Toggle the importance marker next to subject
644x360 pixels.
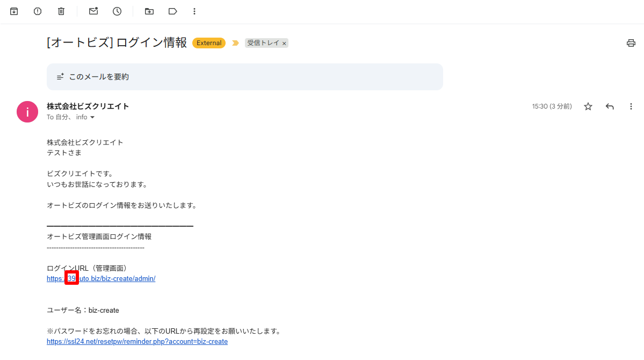coord(235,43)
